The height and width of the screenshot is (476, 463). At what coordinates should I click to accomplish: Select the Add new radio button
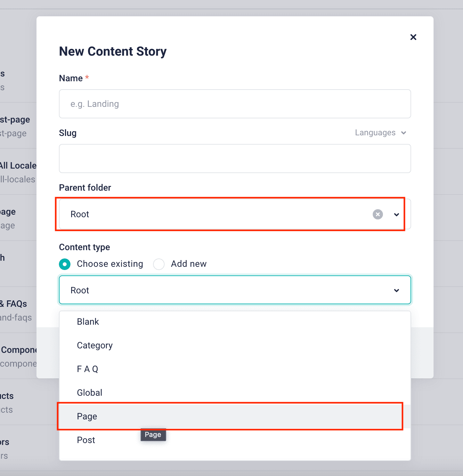click(159, 264)
